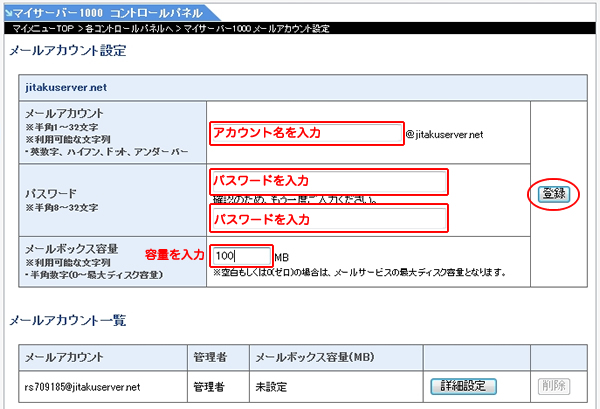
Task: Click the 管理者 column header
Action: point(209,355)
